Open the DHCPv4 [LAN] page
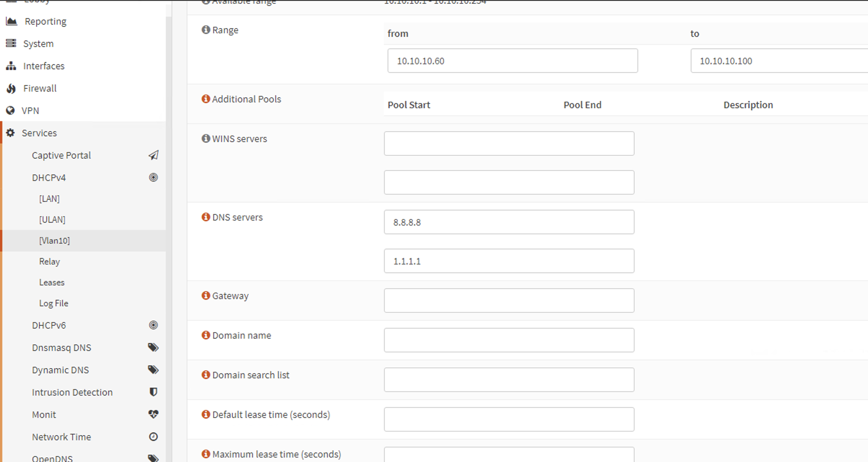This screenshot has width=868, height=462. point(49,199)
